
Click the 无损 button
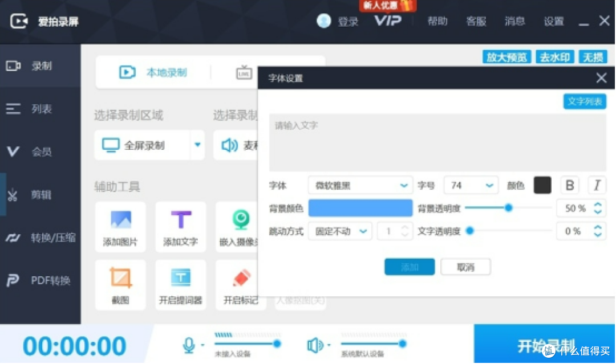tap(593, 58)
